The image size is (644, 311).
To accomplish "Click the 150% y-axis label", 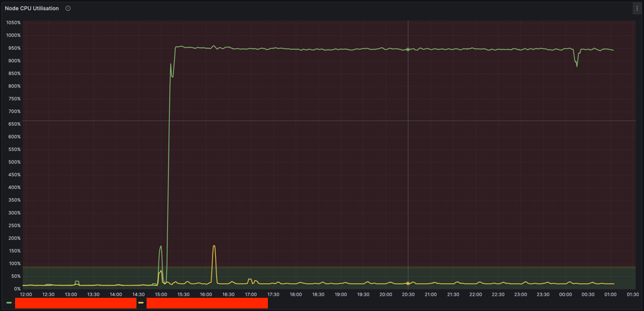I will (x=14, y=251).
